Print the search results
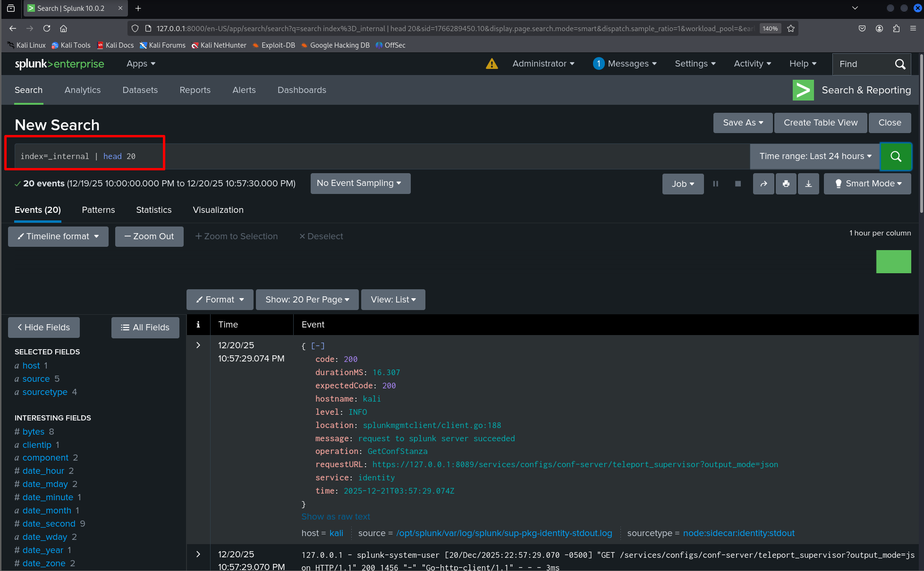This screenshot has width=924, height=571. tap(786, 184)
